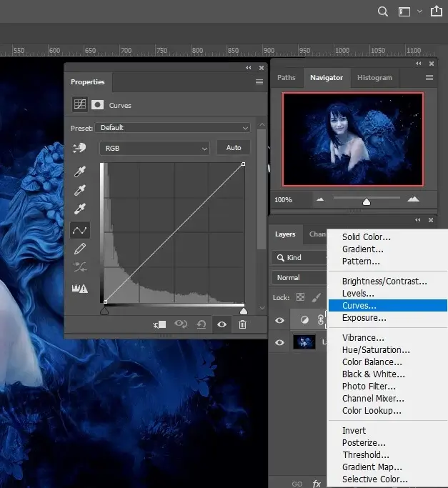Open the workspace switcher icon
The height and width of the screenshot is (488, 448).
point(404,12)
